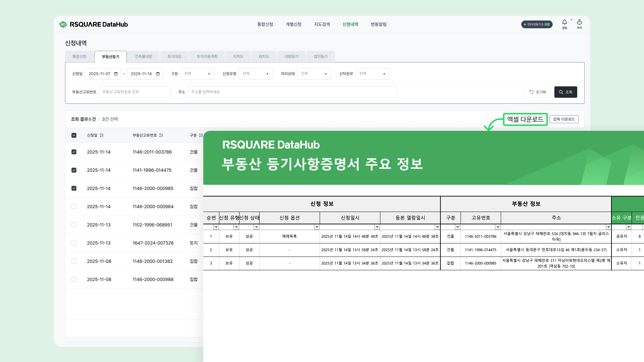Sort by 신청일 column sort icon
Screen dimensions: 644x362
pyautogui.click(x=101, y=135)
